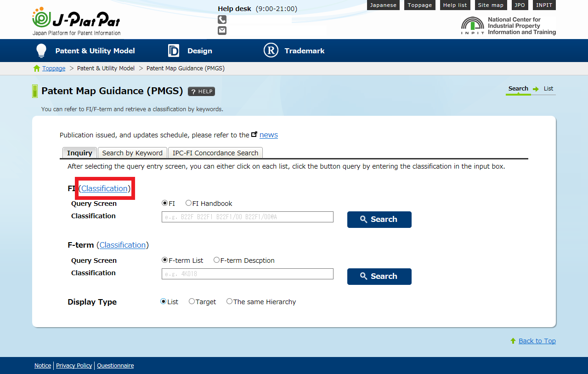This screenshot has width=588, height=374.
Task: Open the Patent & Utility Model menu
Action: [x=85, y=51]
